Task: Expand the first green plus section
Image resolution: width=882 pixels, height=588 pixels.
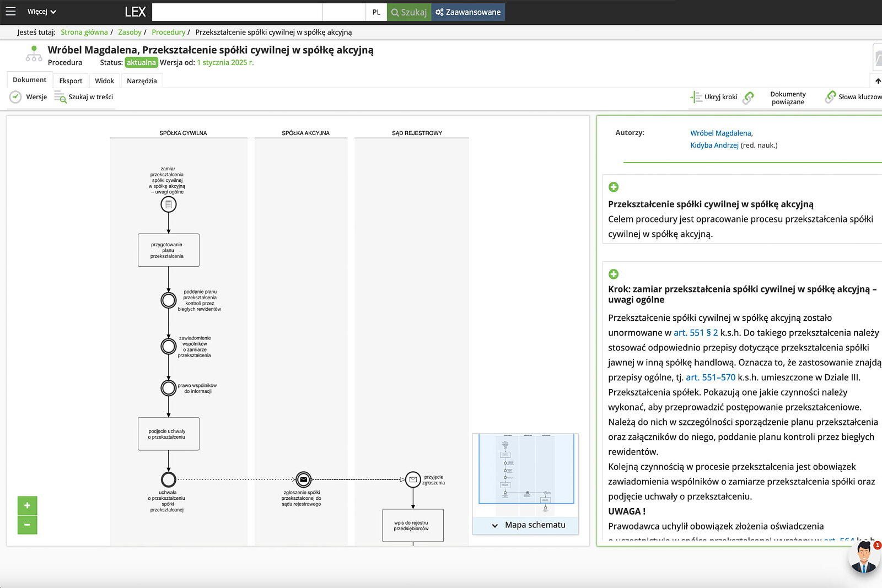Action: pyautogui.click(x=614, y=187)
